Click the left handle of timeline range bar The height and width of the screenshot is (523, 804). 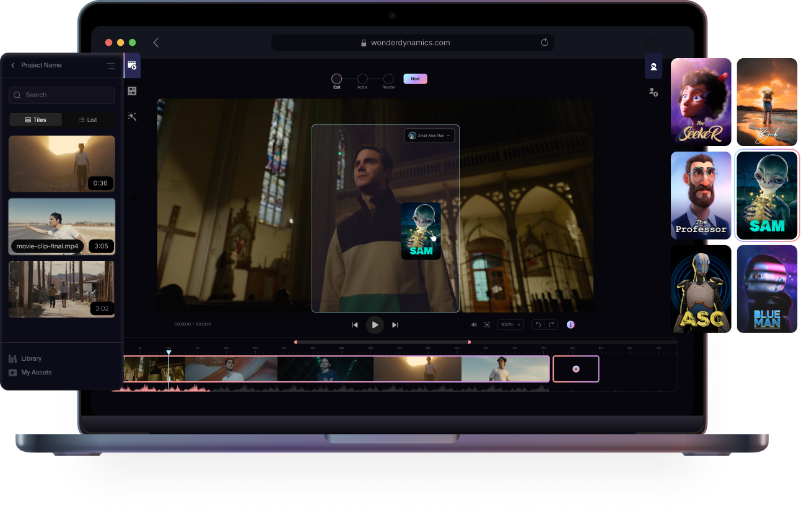pos(295,342)
